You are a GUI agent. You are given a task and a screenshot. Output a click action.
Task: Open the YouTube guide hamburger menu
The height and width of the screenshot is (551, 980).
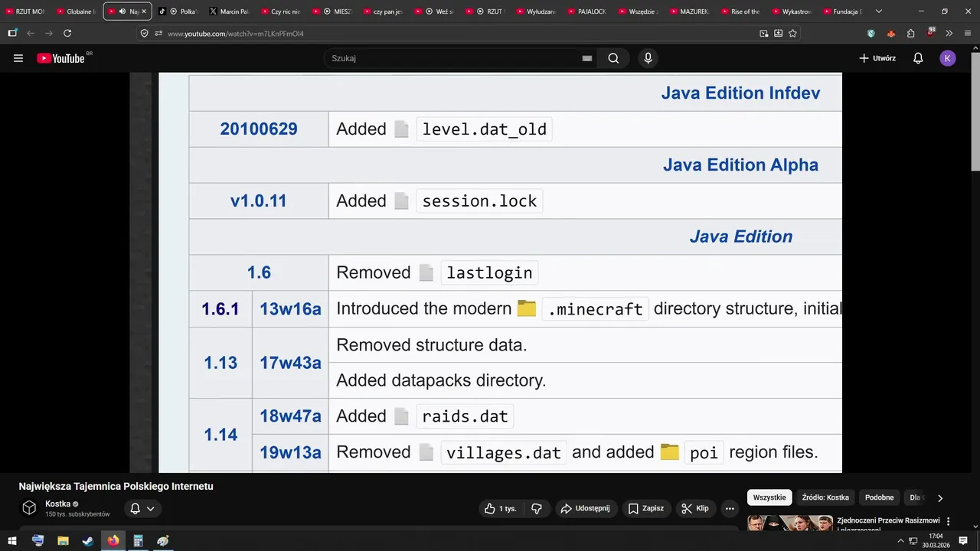18,58
